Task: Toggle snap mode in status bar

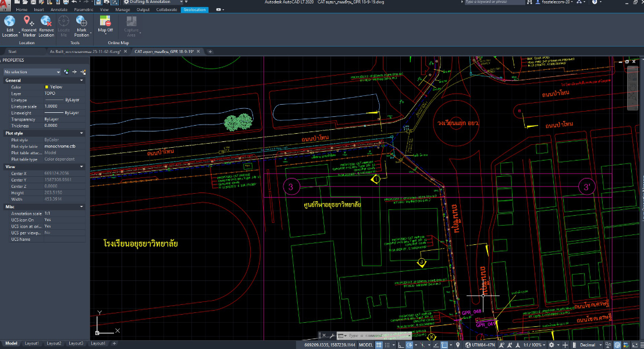Action: 387,345
